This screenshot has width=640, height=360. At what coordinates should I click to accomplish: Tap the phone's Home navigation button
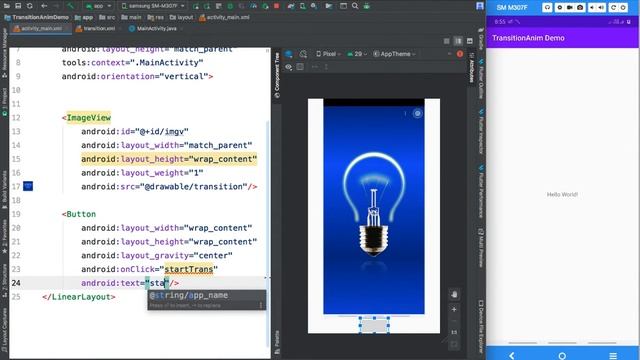562,356
